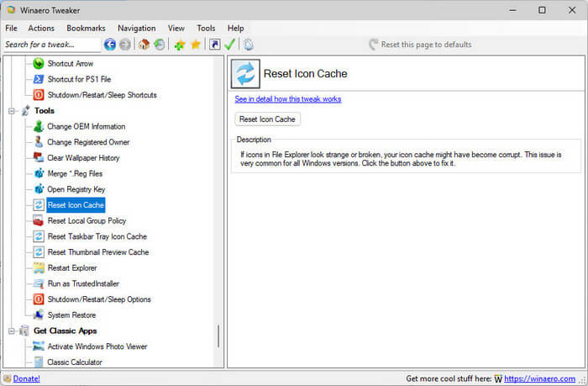Select Clear Wallpaper History entry
Viewport: 588px width, 386px height.
coord(83,158)
